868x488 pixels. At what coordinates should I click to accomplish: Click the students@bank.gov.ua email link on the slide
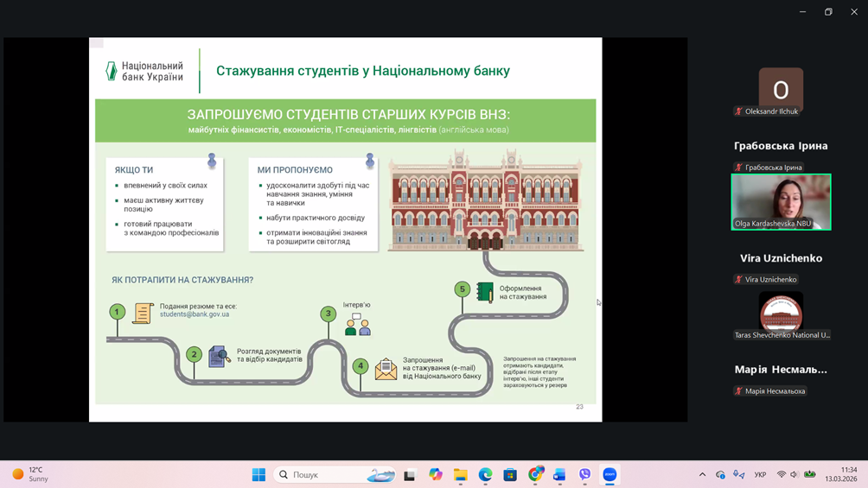click(x=195, y=314)
